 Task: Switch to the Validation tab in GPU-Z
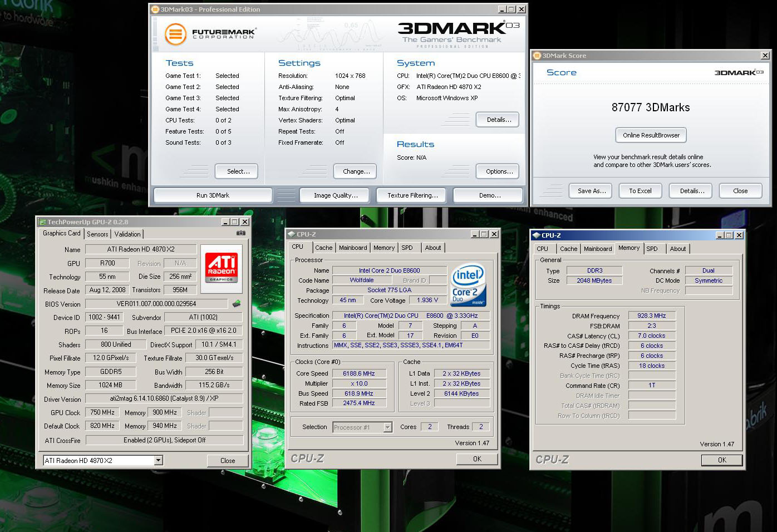(127, 234)
